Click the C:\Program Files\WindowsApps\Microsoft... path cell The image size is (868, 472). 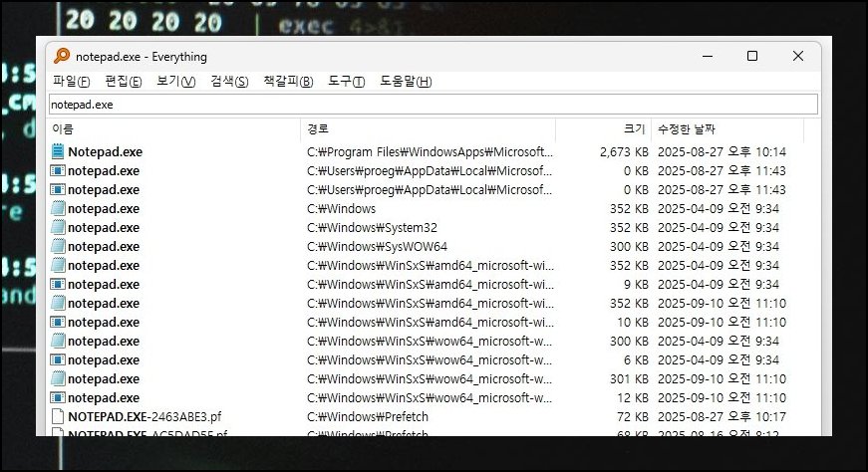pos(430,151)
